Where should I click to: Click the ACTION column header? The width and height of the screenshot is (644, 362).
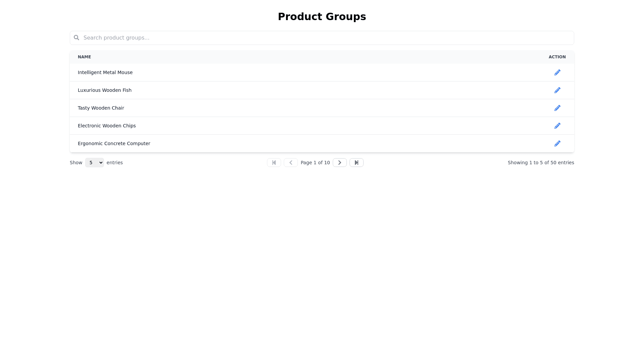point(557,57)
